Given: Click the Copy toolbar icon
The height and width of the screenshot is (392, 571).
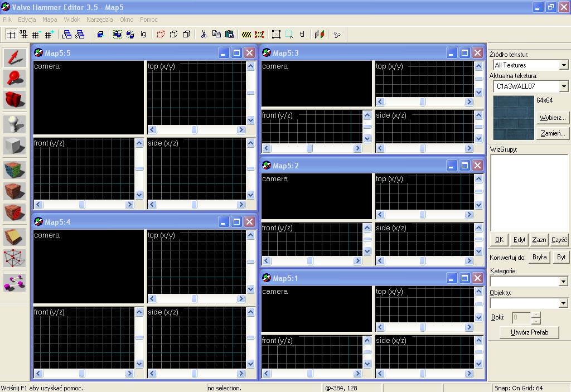Looking at the screenshot, I should click(217, 35).
